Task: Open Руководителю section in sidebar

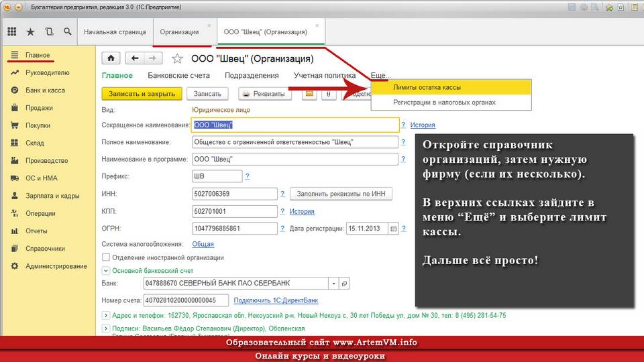Action: [47, 72]
